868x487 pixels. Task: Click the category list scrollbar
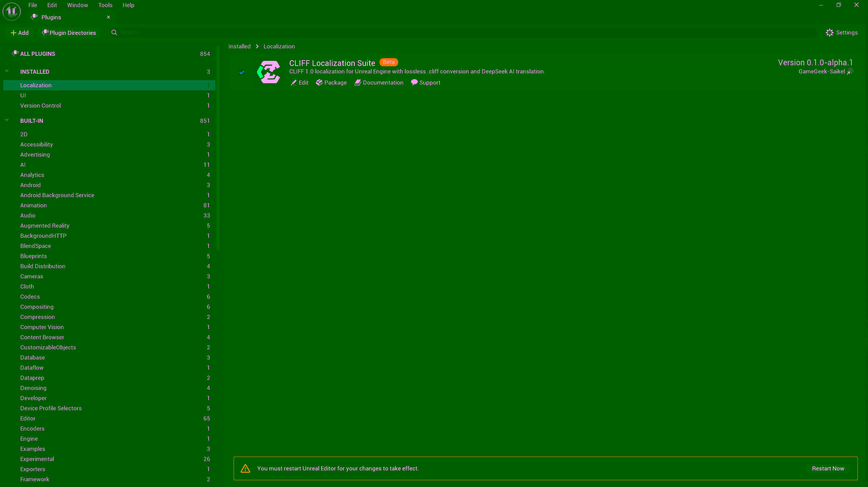218,148
